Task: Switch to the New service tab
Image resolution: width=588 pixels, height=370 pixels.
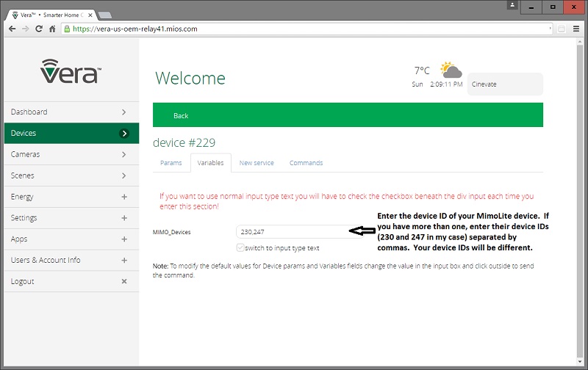Action: 257,163
